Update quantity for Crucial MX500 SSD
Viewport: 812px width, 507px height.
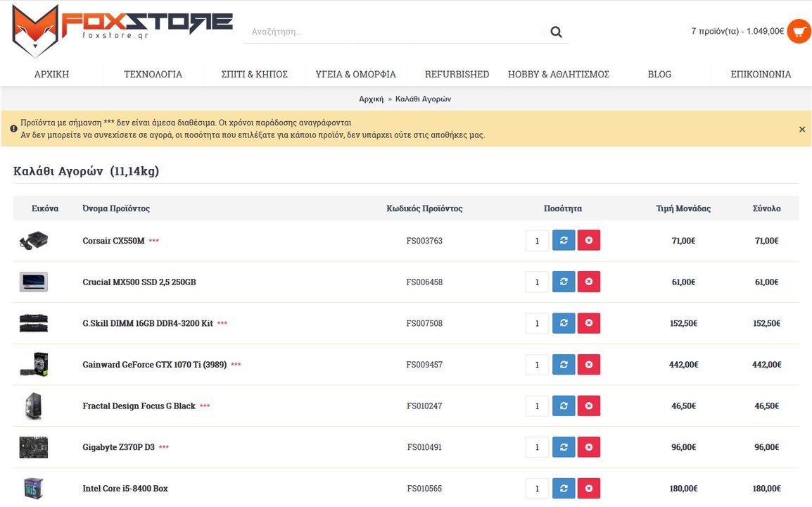point(564,282)
